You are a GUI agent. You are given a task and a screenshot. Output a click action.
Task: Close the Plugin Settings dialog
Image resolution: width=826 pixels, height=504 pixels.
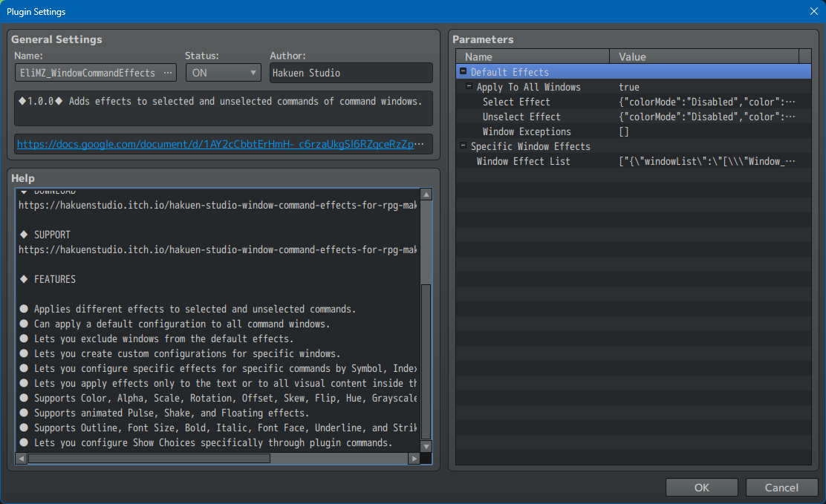pos(813,11)
